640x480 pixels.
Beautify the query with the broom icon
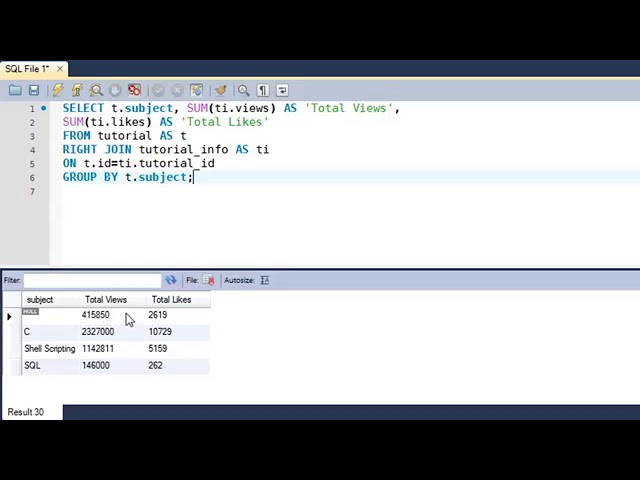[220, 90]
